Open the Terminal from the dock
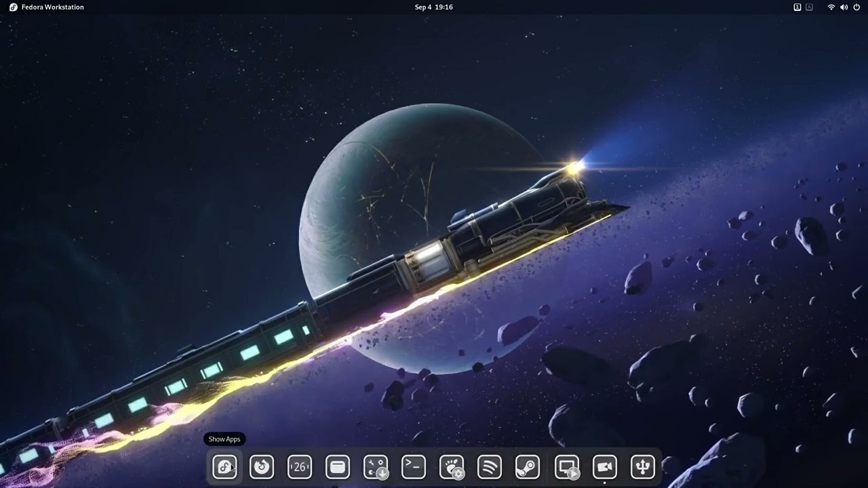 414,466
